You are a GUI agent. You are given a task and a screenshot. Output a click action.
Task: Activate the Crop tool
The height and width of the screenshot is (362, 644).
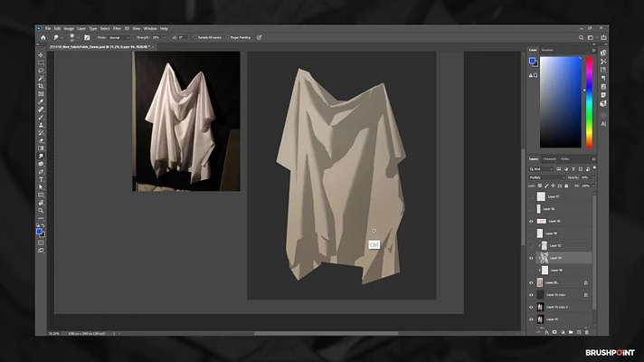[x=41, y=86]
